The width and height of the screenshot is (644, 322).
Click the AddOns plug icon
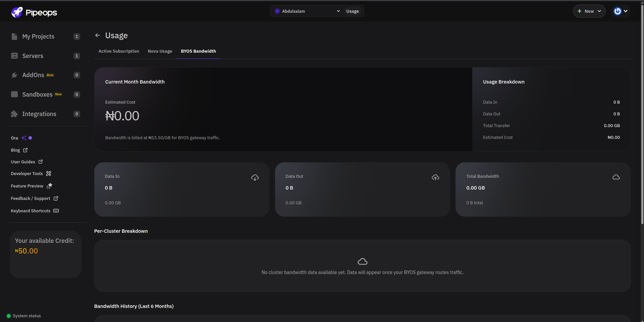click(x=14, y=75)
